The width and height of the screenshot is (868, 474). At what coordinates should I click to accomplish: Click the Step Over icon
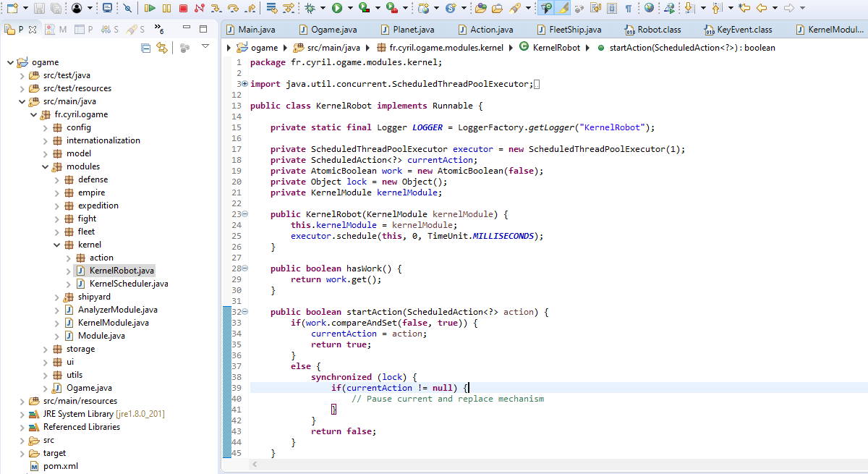point(233,8)
